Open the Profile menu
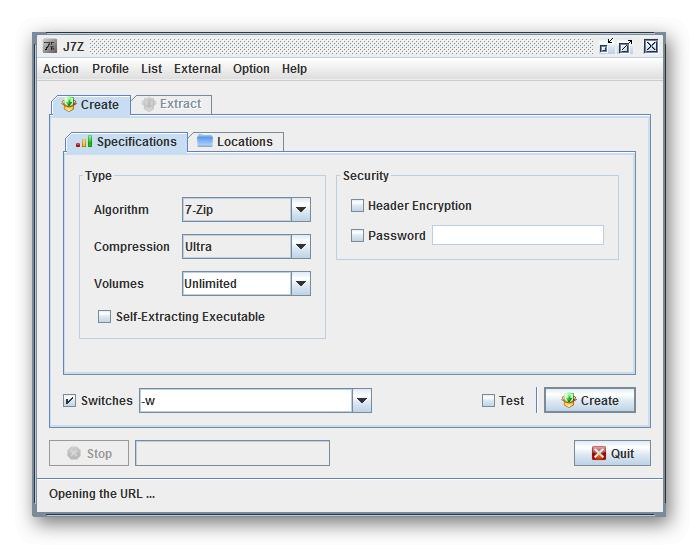Viewport: 698px width, 549px height. 110,69
